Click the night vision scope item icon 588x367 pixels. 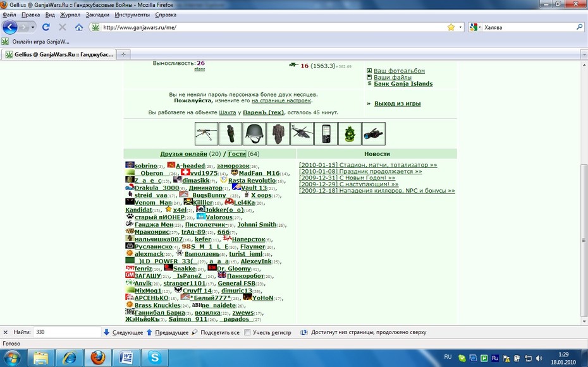pyautogui.click(x=374, y=134)
